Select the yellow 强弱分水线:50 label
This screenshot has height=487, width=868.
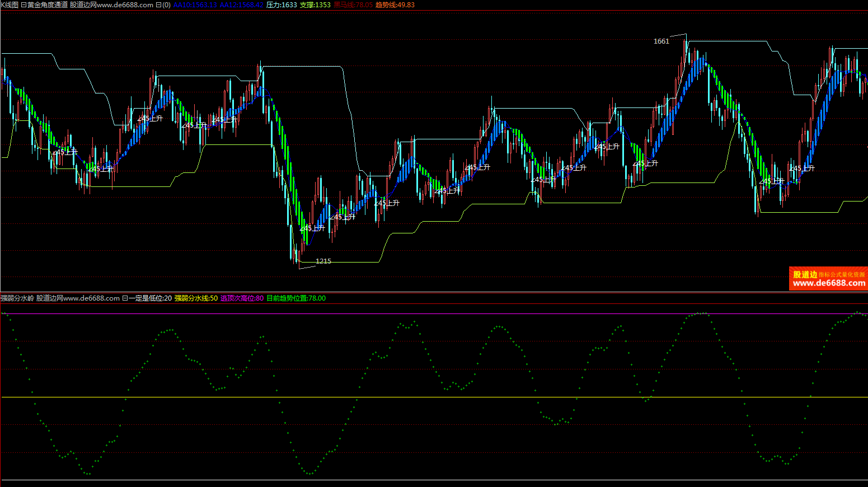[x=196, y=298]
